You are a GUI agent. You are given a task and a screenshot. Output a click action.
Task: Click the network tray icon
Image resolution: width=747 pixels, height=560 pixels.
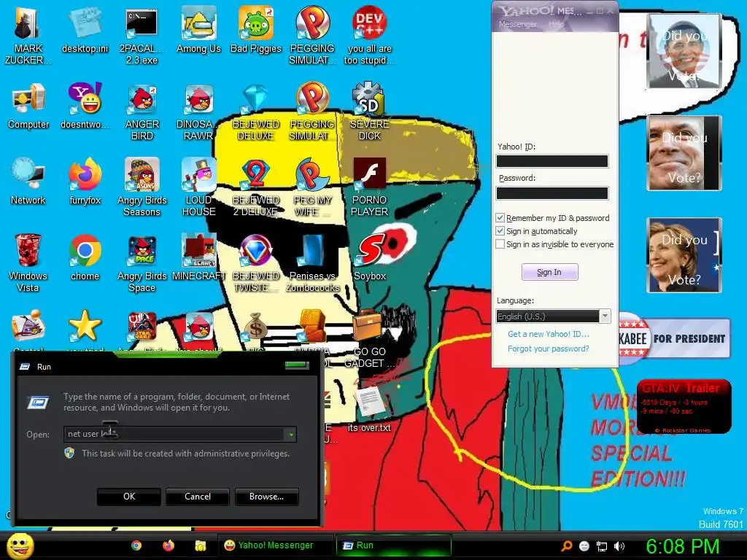tap(602, 546)
